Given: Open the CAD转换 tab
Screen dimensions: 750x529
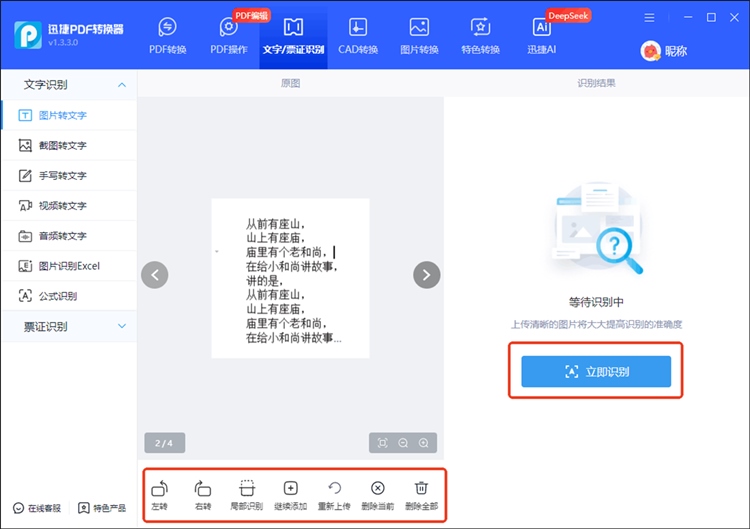Looking at the screenshot, I should point(358,36).
